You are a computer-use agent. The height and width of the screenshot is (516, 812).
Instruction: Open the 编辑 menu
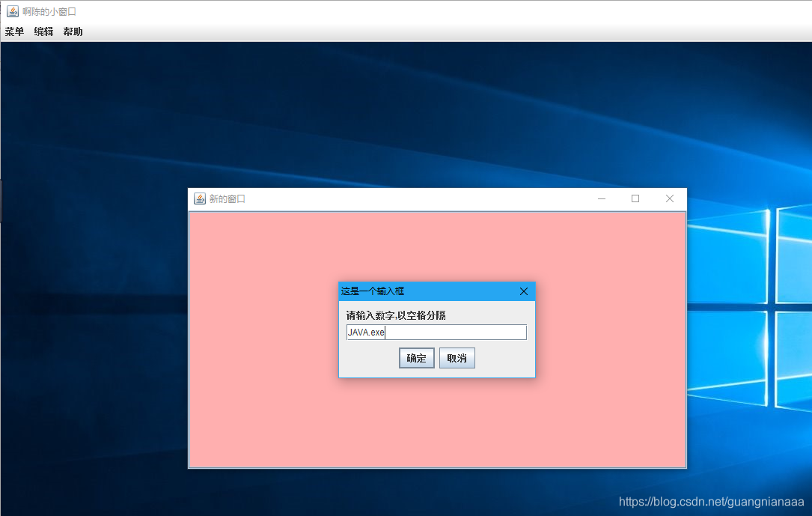tap(43, 31)
